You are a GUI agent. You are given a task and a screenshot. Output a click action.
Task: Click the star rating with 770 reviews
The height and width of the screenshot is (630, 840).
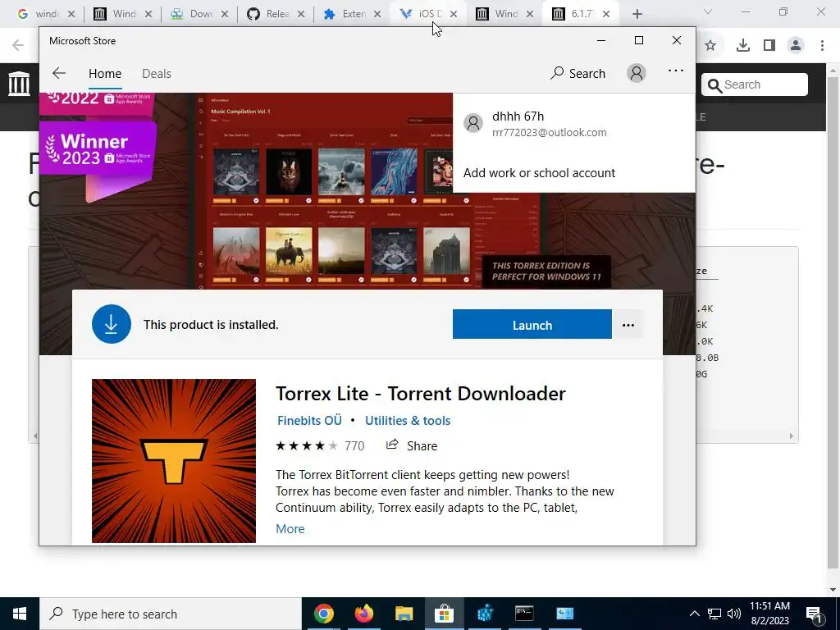tap(320, 445)
